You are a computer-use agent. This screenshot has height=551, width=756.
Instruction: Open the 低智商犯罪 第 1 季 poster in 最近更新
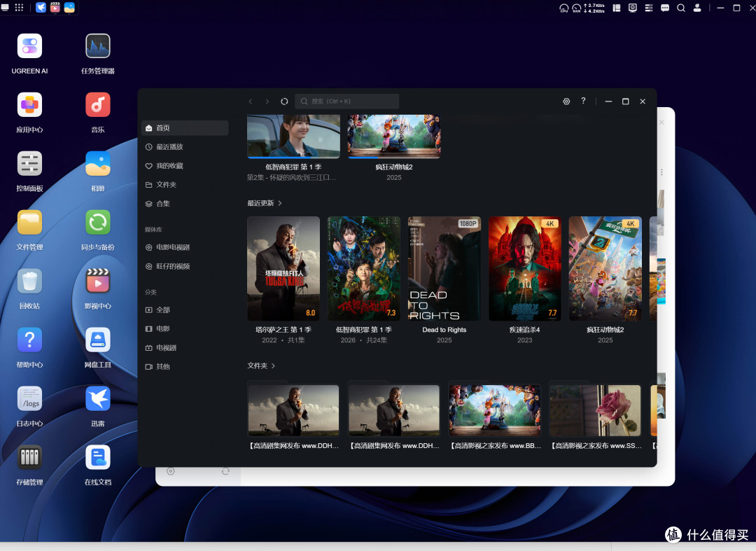pyautogui.click(x=364, y=269)
